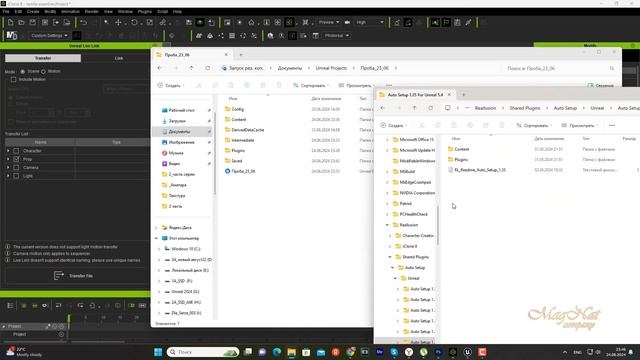Select the Проба_23_06 Unreal project file
The image size is (640, 360).
coord(243,171)
